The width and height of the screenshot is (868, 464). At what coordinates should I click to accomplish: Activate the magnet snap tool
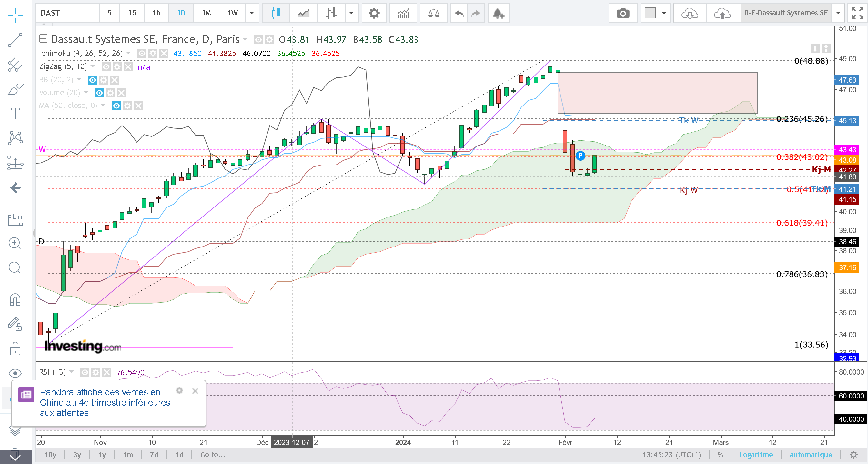coord(15,299)
